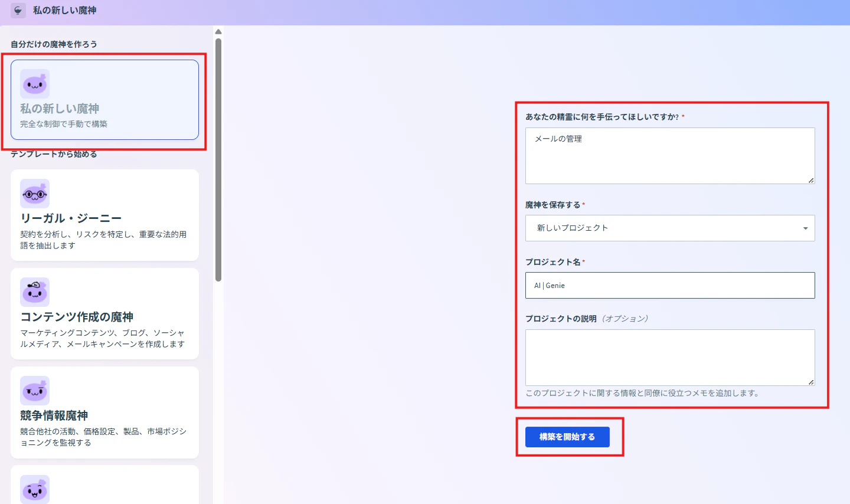The width and height of the screenshot is (850, 504).
Task: Click the left panel scrollbar thumb
Action: (x=218, y=160)
